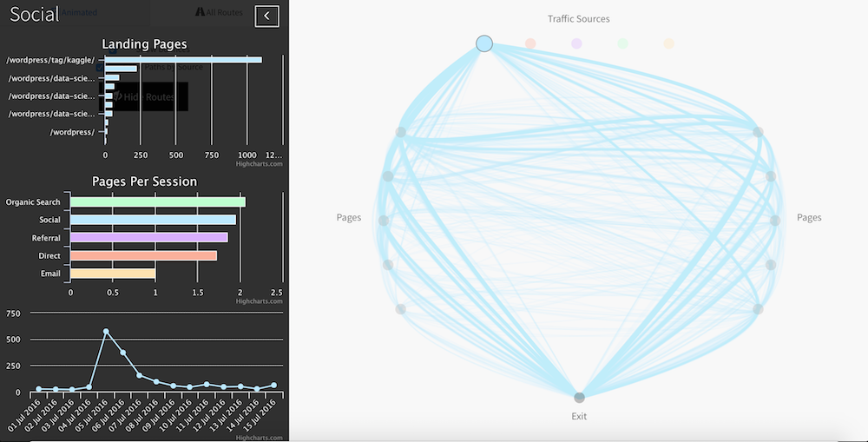Select the orange Email traffic source node
The width and height of the screenshot is (868, 442).
(668, 43)
